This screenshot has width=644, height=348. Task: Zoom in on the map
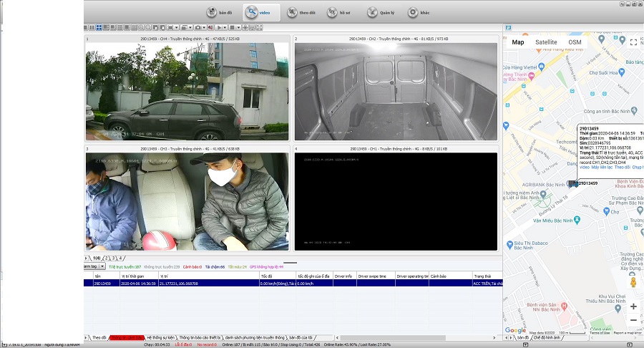coord(633,306)
